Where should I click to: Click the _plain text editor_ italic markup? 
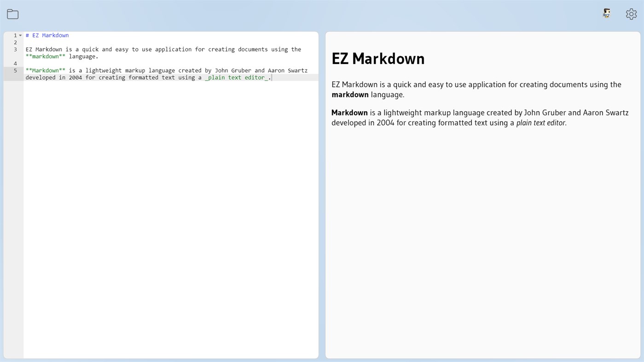[237, 77]
